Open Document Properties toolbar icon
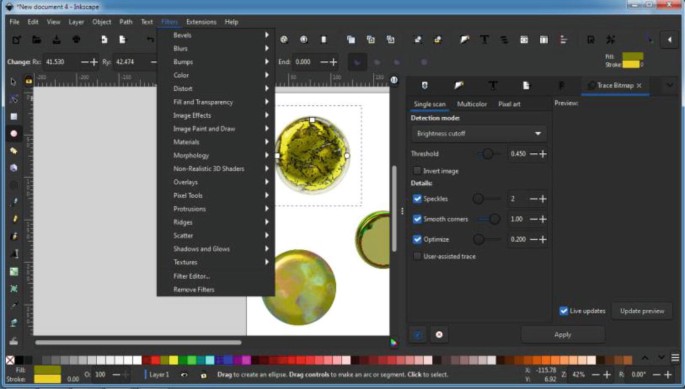The width and height of the screenshot is (685, 389). pyautogui.click(x=591, y=40)
